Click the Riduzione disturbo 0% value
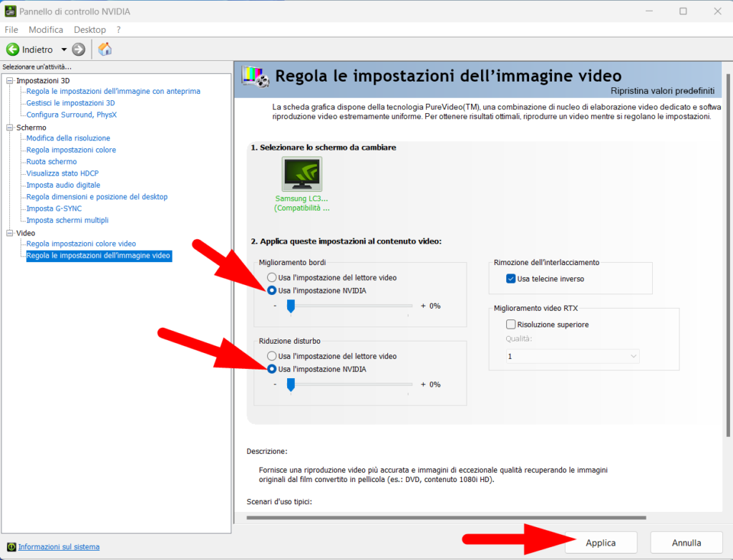The height and width of the screenshot is (560, 733). [435, 385]
